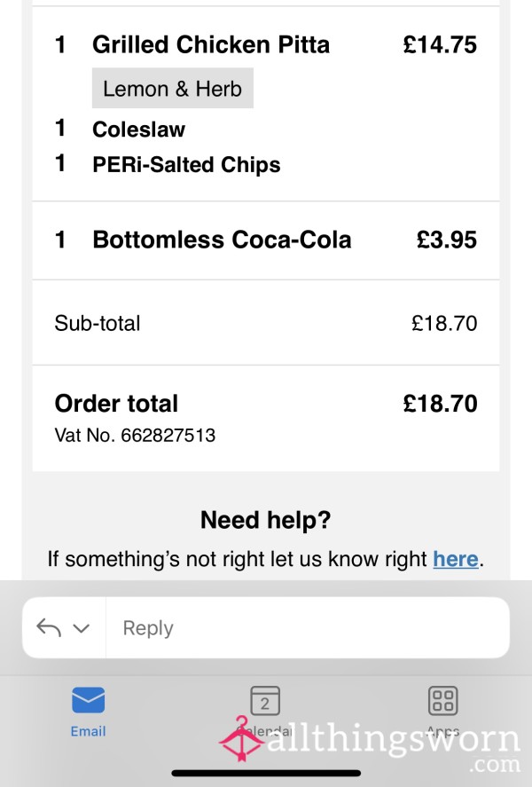Tap the Order total amount £18.70
This screenshot has width=532, height=787.
pyautogui.click(x=441, y=404)
